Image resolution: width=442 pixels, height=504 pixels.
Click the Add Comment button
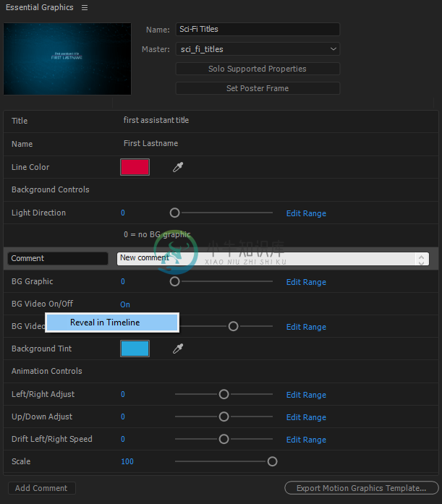41,488
